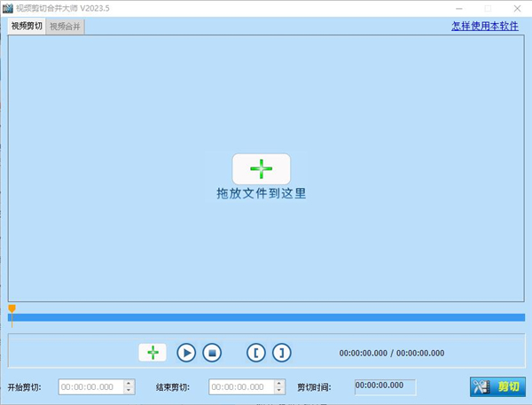The height and width of the screenshot is (405, 532).
Task: Click the 剪切 cut button
Action: [x=497, y=387]
